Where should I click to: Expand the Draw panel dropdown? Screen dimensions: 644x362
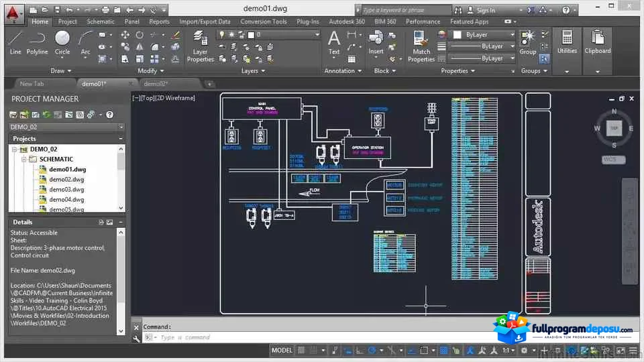click(61, 71)
